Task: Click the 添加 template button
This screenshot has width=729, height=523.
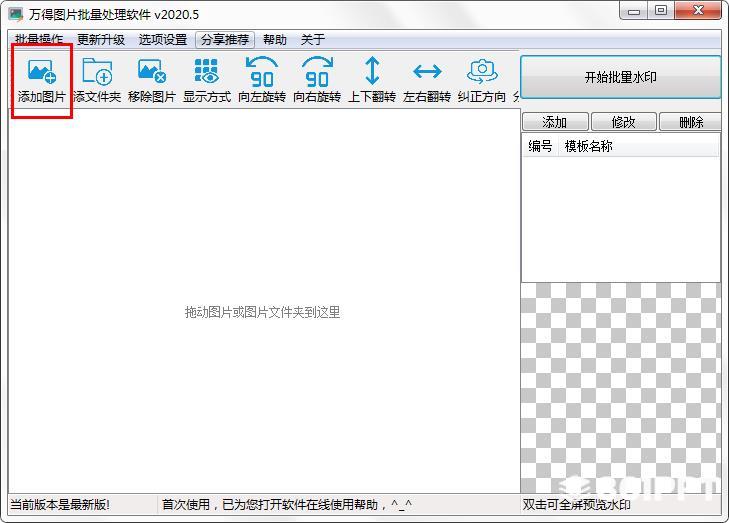Action: [x=555, y=122]
